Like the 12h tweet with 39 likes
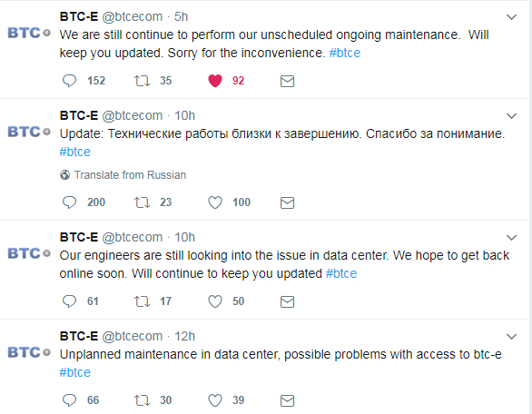The height and width of the screenshot is (414, 532). (215, 400)
